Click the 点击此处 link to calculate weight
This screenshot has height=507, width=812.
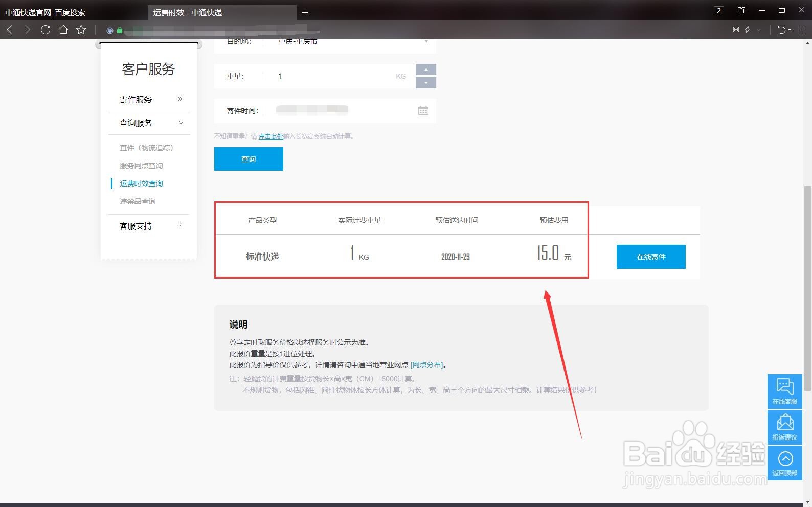tap(270, 136)
